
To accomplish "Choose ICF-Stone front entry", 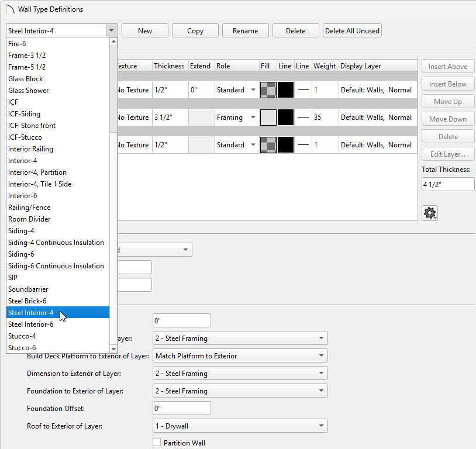I will tap(58, 126).
